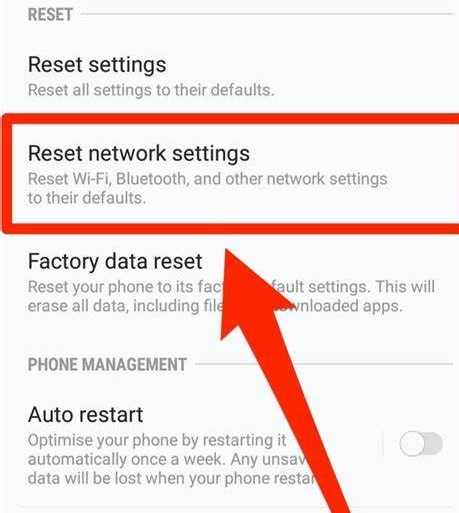
Task: Tap the Auto restart title text
Action: pyautogui.click(x=86, y=414)
